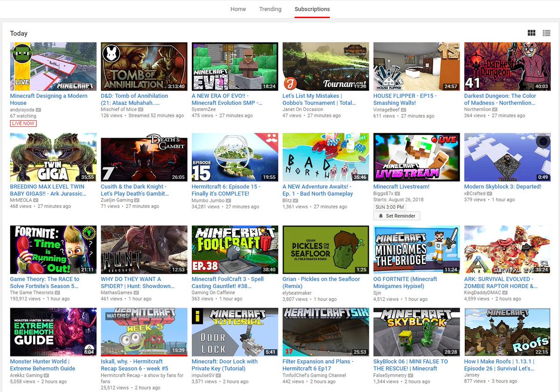Click title 'Minecraft: Door Lock with Private Key'
Image resolution: width=560 pixels, height=392 pixels.
pyautogui.click(x=224, y=365)
